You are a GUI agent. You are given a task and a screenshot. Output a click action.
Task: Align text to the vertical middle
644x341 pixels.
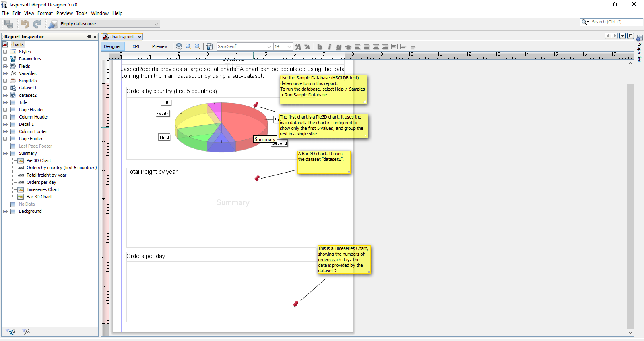pos(404,47)
